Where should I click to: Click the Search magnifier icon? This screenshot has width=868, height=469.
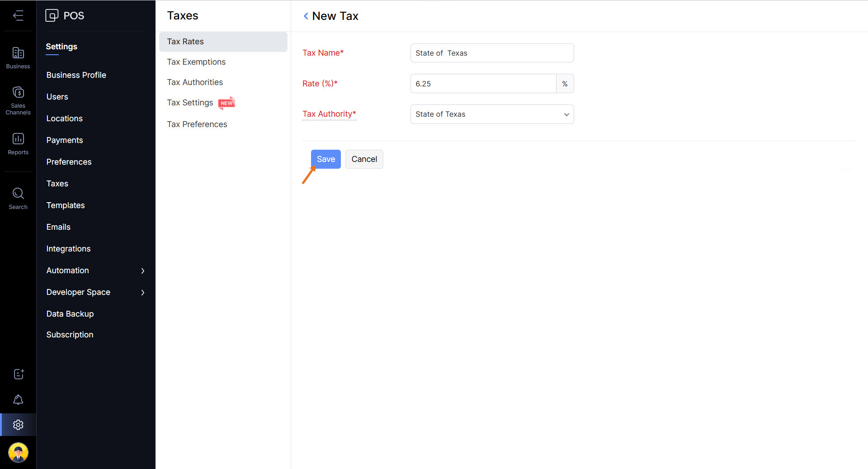pos(18,199)
